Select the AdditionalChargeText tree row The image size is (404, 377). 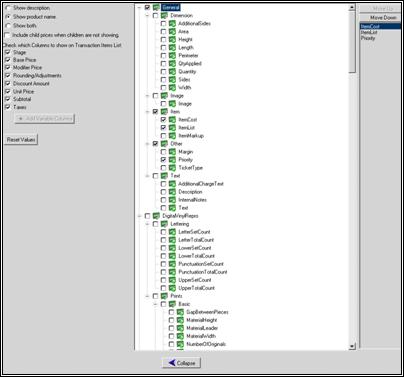tap(201, 184)
